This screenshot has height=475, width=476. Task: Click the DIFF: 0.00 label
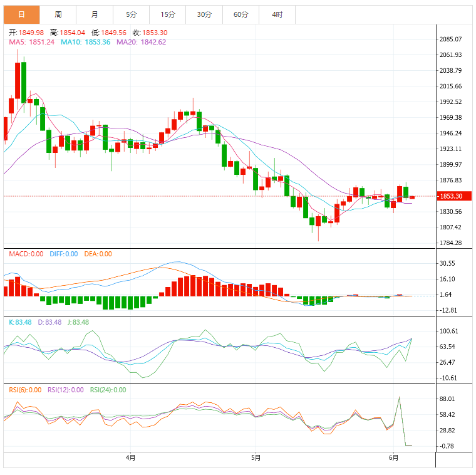coord(64,254)
